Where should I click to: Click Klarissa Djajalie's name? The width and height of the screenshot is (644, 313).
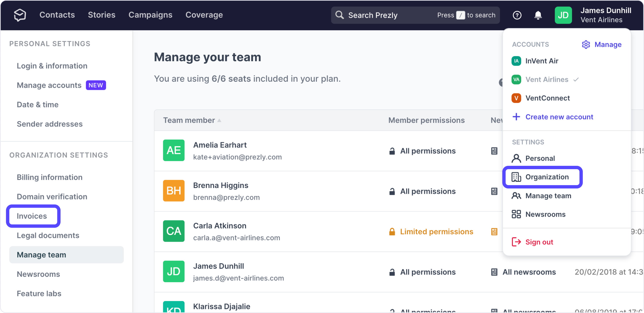(222, 307)
